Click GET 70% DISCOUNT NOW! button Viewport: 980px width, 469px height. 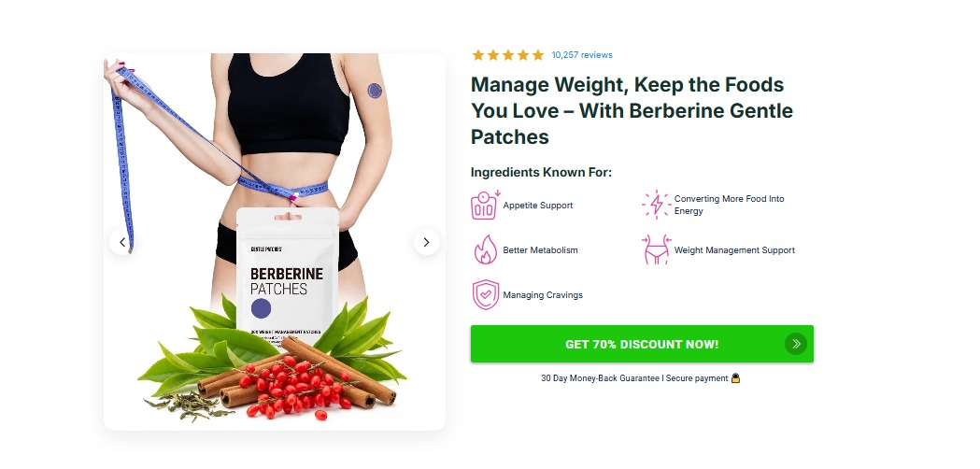pyautogui.click(x=642, y=344)
